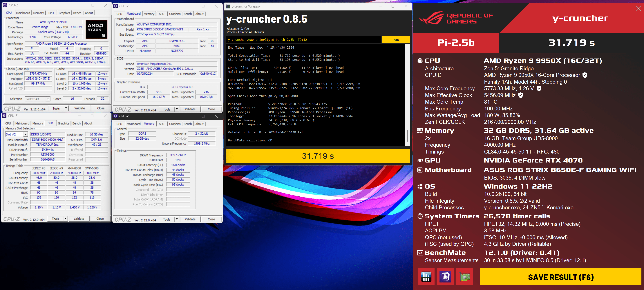The image size is (644, 290).
Task: Click Tools button in CPU-Z CPU window
Action: pos(56,108)
